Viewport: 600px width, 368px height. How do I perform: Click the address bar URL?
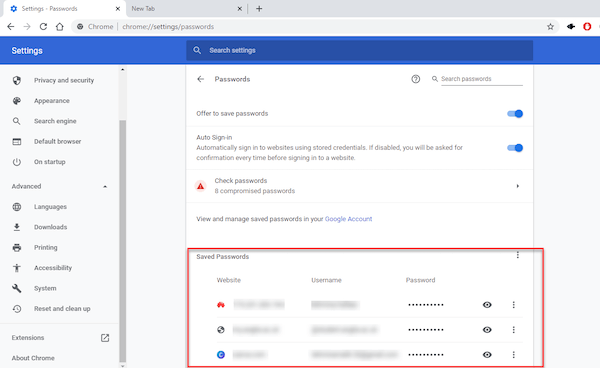tap(168, 27)
